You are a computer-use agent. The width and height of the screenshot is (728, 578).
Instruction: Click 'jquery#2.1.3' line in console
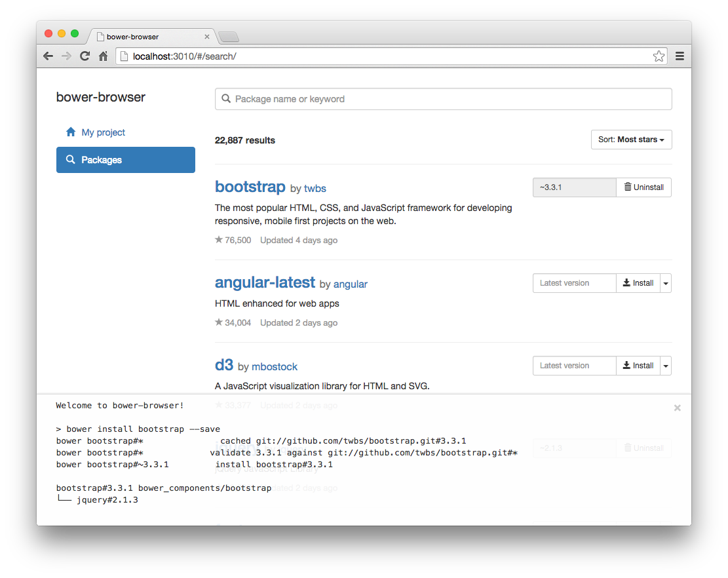[107, 500]
